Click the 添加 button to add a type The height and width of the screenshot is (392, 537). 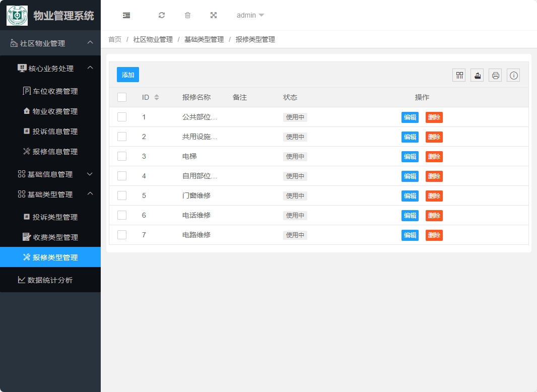pos(127,74)
